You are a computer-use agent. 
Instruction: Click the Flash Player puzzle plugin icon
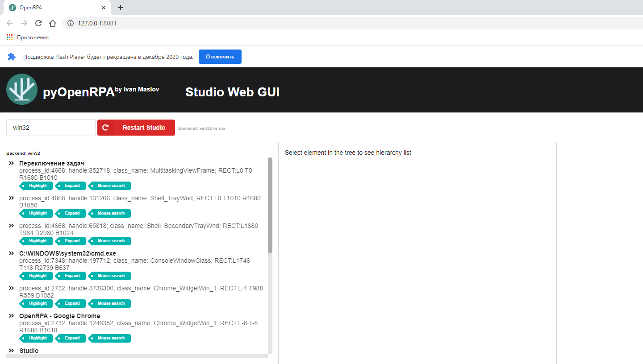12,57
